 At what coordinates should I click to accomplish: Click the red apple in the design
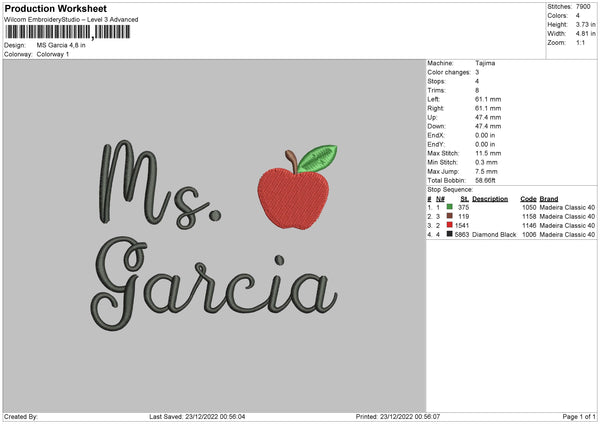click(x=294, y=196)
